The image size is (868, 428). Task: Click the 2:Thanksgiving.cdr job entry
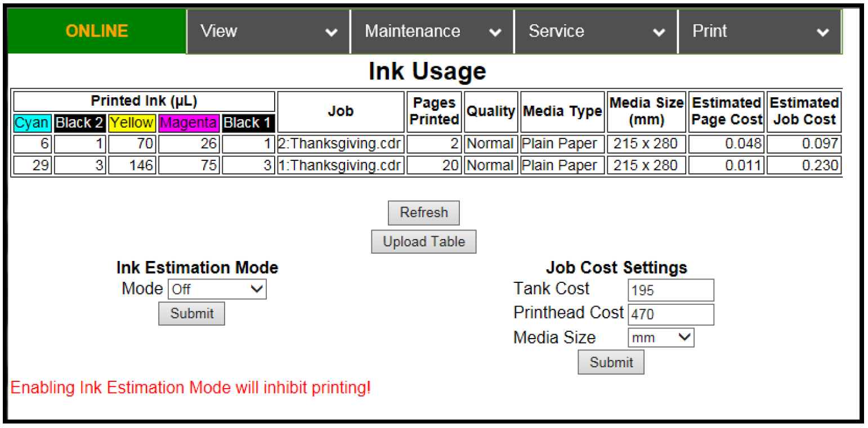tap(340, 143)
